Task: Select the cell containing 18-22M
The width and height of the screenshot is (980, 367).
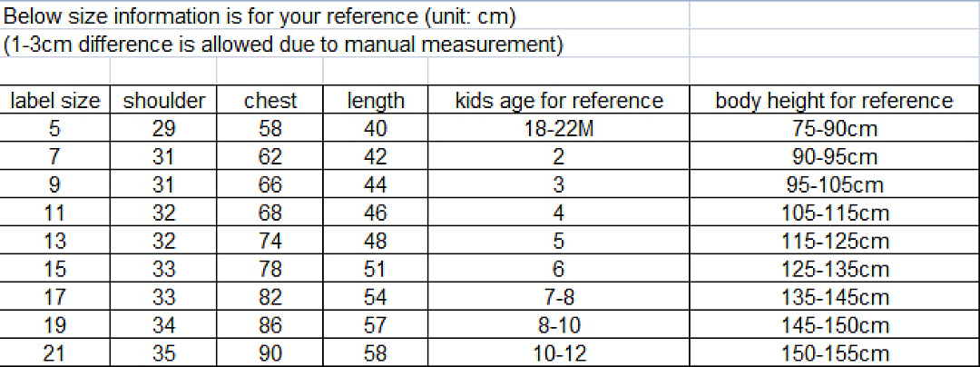Action: 559,129
